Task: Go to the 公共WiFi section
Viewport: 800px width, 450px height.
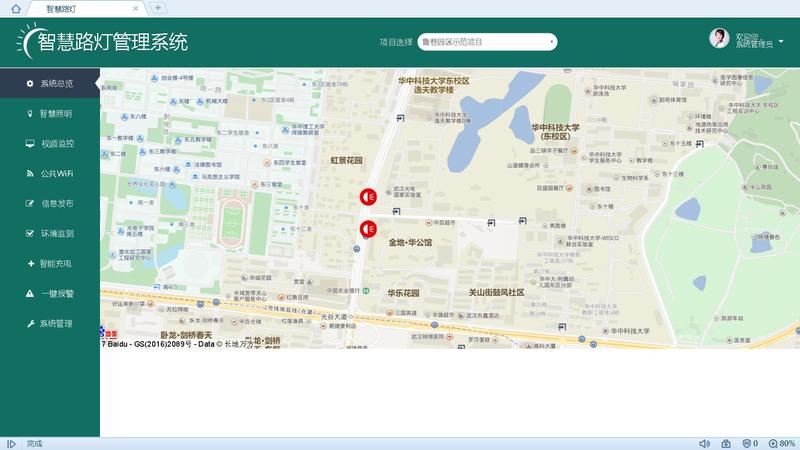Action: pyautogui.click(x=49, y=173)
